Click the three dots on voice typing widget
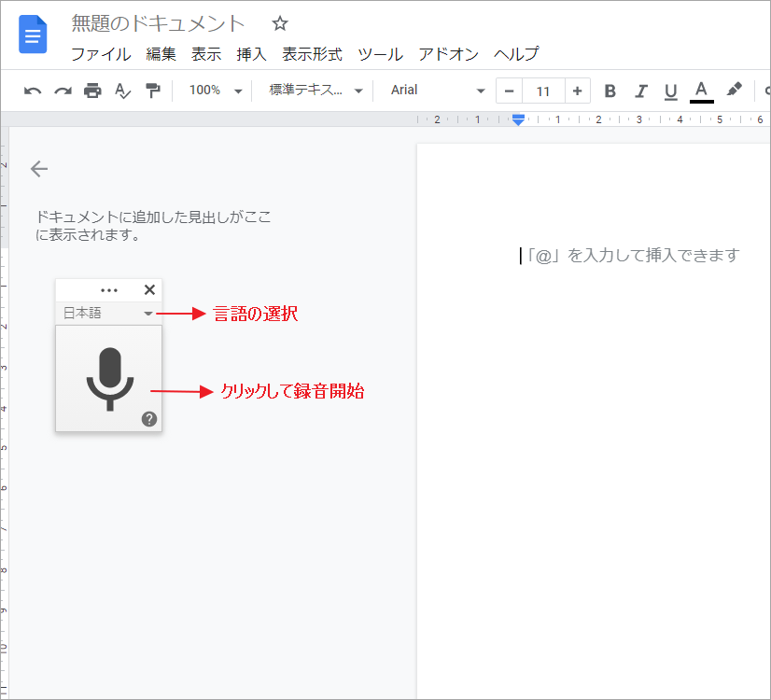Screen dimensions: 771x700 108,290
